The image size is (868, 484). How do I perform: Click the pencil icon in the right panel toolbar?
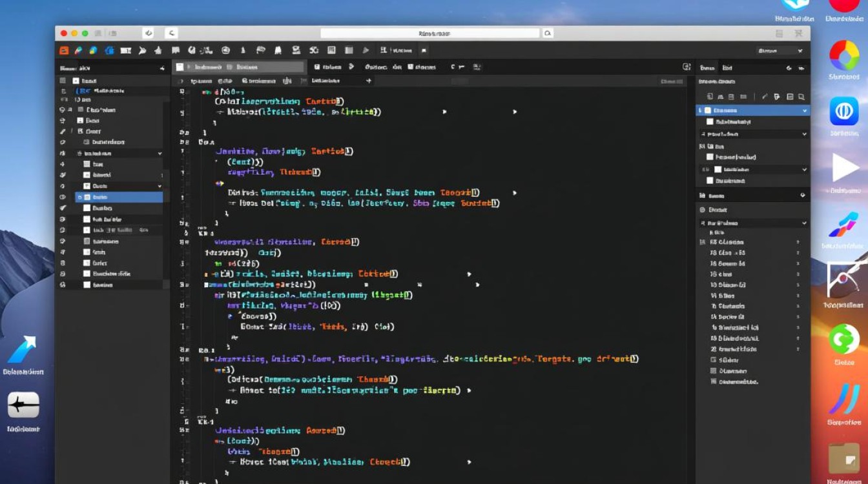765,97
